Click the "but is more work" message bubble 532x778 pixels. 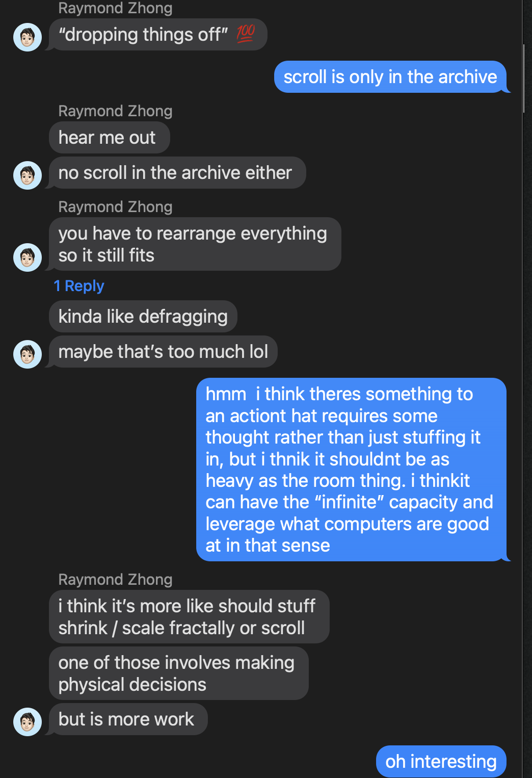point(127,719)
